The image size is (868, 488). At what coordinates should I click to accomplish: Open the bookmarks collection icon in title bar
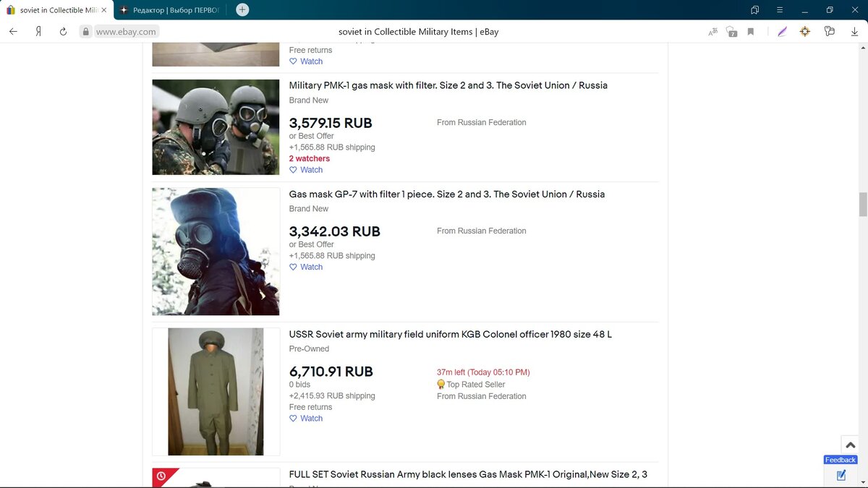pos(754,10)
